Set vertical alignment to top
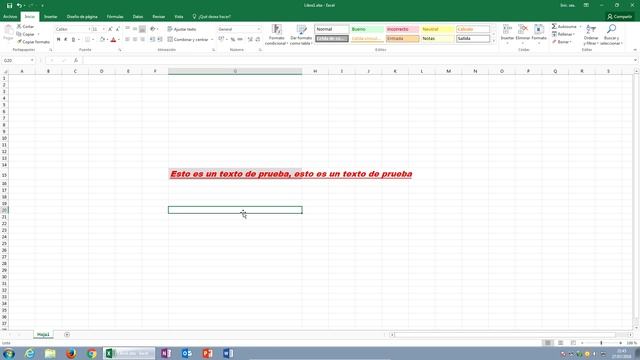 (x=127, y=29)
